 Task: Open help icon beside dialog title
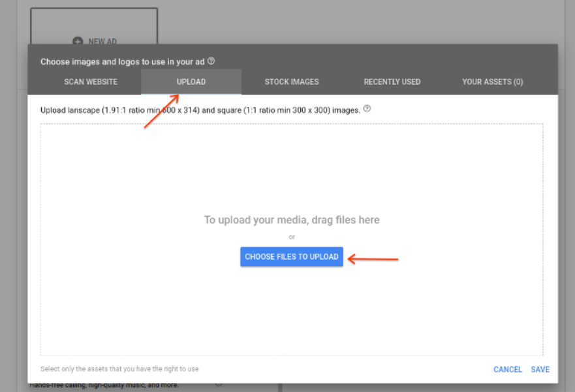(211, 61)
